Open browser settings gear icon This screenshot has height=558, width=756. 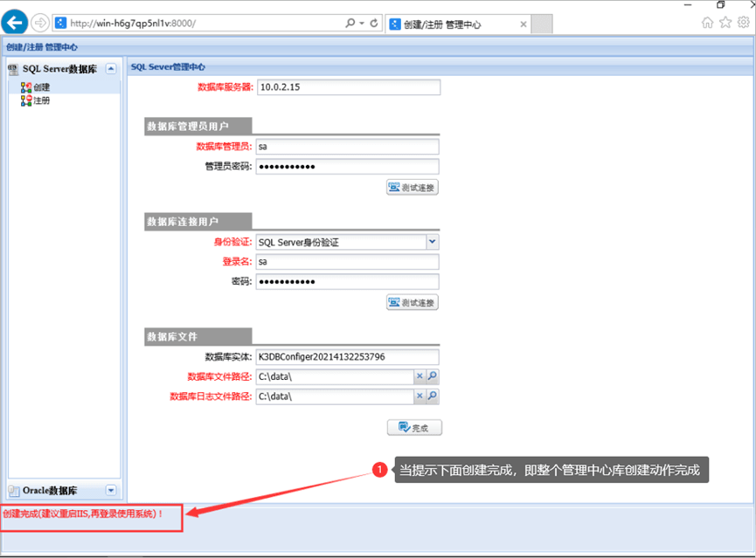coord(744,22)
